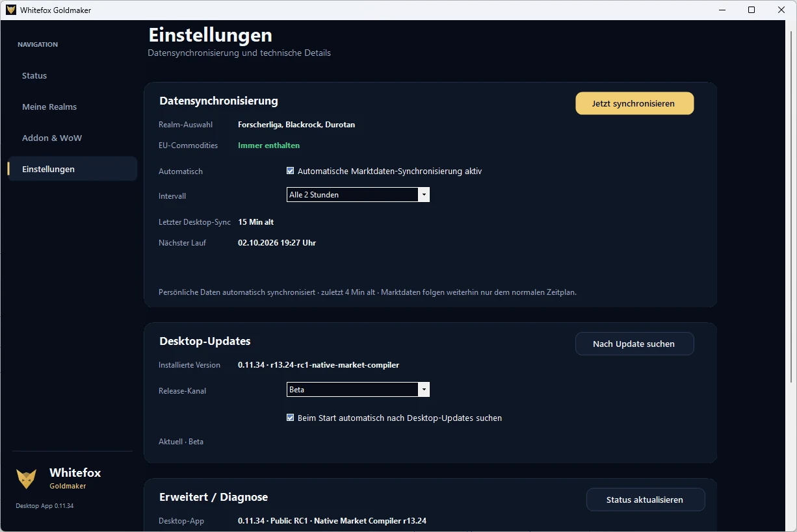Open the Intervall dropdown Alle 2 Stunden

pos(358,194)
